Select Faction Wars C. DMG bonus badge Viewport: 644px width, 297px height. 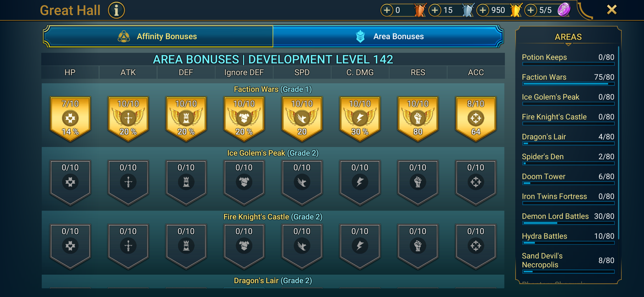pos(360,119)
